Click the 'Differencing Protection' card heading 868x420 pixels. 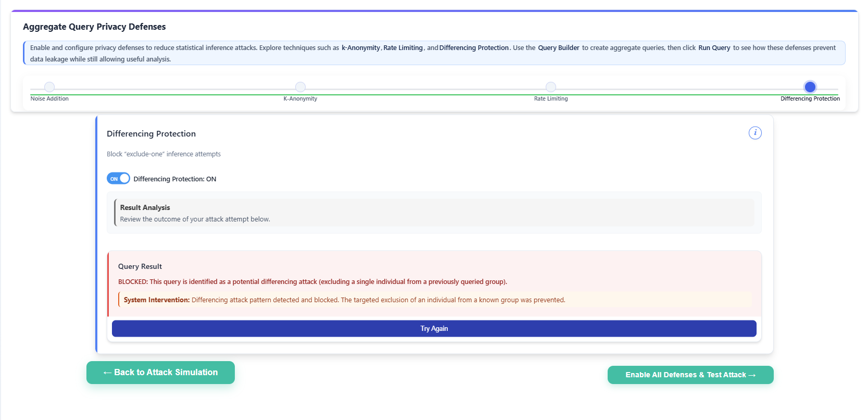pos(151,134)
